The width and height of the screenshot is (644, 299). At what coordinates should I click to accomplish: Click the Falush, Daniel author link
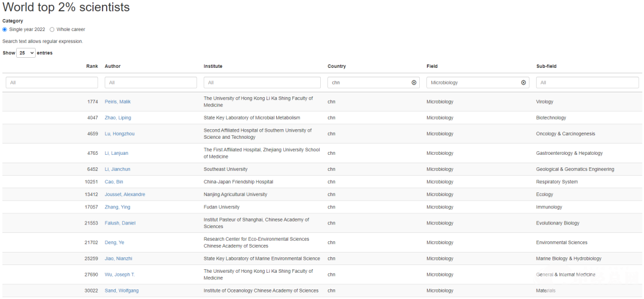tap(120, 223)
